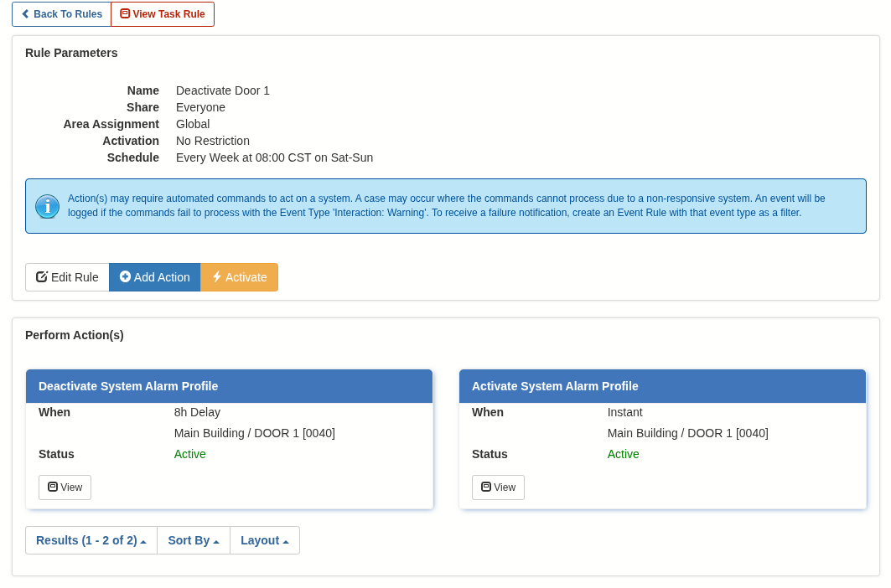This screenshot has height=588, width=891.
Task: Click the view icon under Deactivate System Alarm Profile
Action: coord(53,487)
